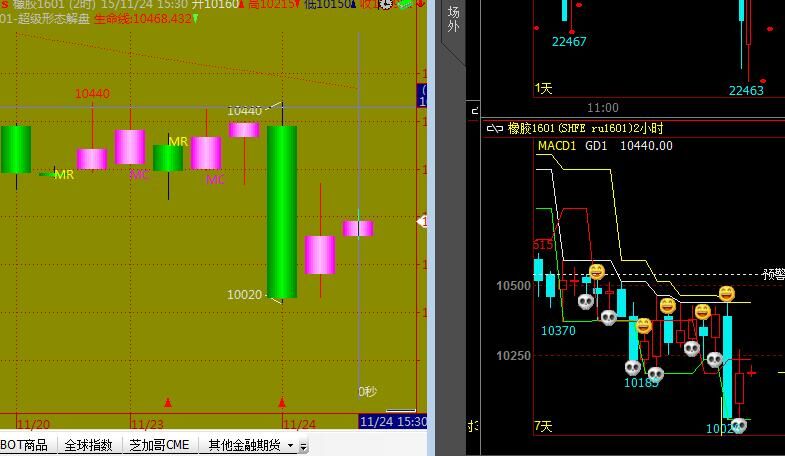Click the skull marker near 10370 label

587,300
